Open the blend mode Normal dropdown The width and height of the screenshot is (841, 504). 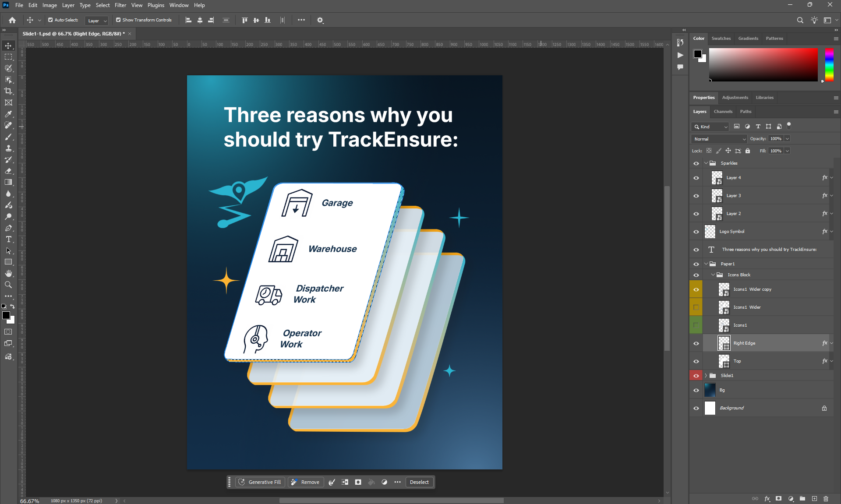click(719, 139)
